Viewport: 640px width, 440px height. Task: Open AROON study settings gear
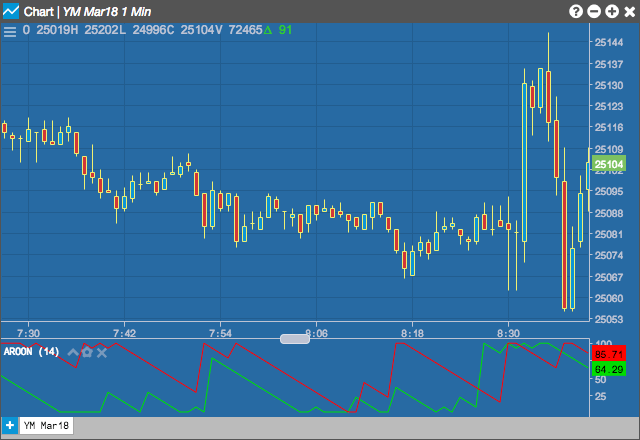click(87, 352)
